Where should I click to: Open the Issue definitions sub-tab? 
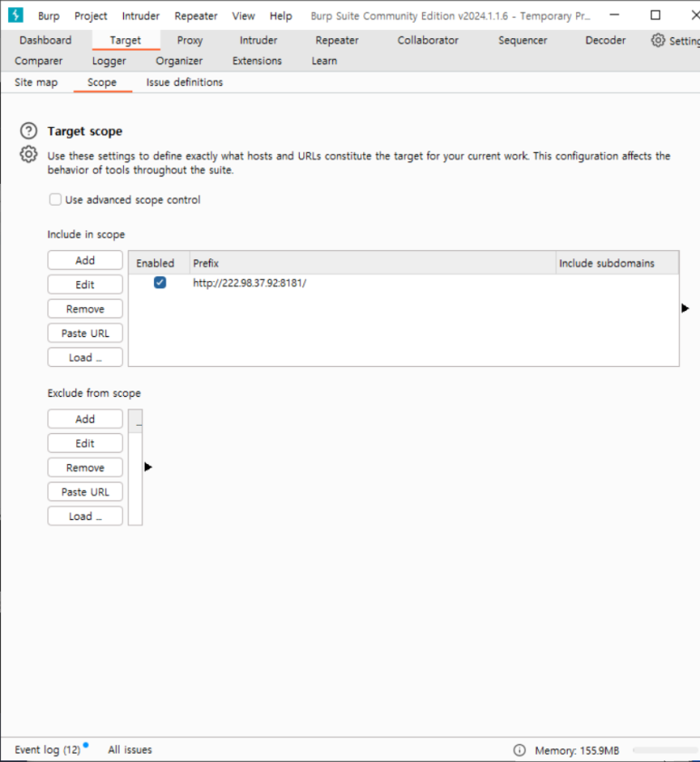coord(184,82)
